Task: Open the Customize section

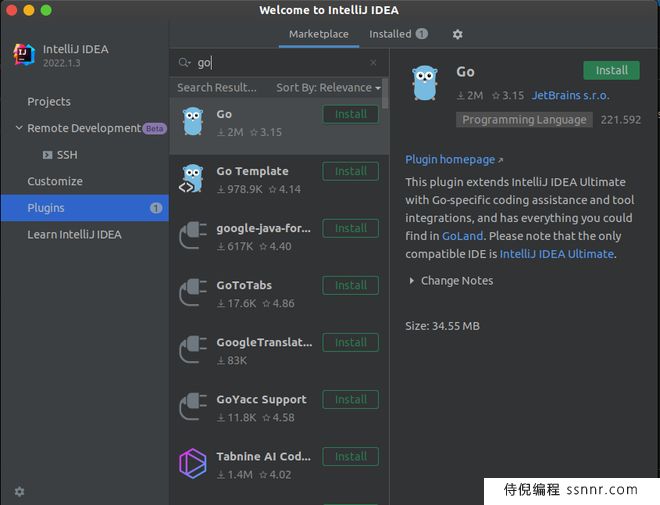Action: pyautogui.click(x=55, y=181)
